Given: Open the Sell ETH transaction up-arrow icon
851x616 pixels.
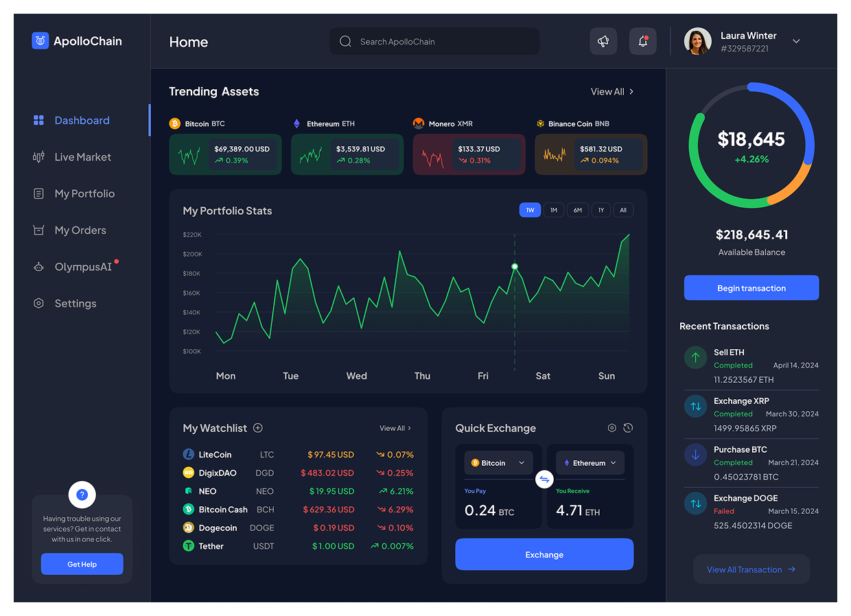Looking at the screenshot, I should pos(695,357).
